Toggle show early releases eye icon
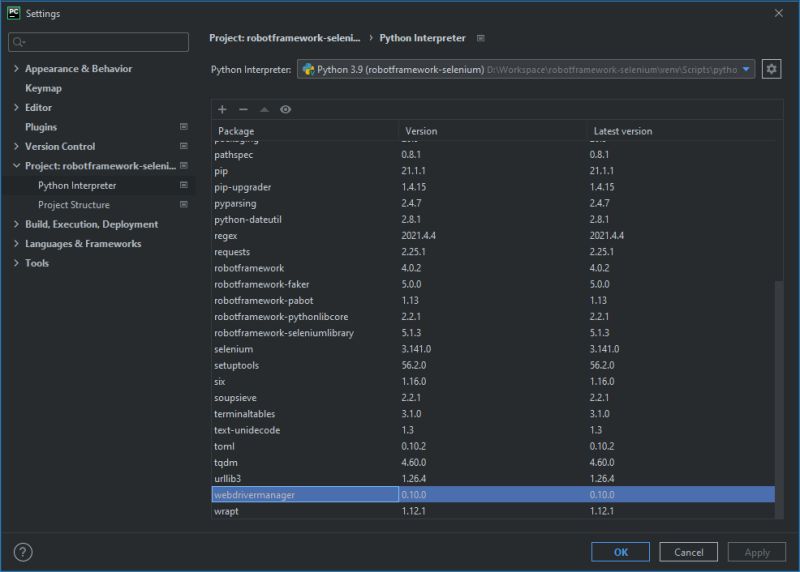This screenshot has width=800, height=572. 286,109
